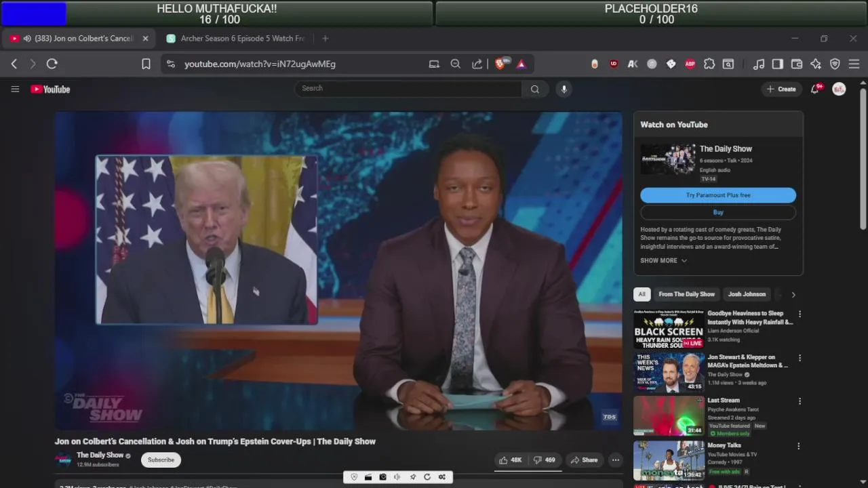The width and height of the screenshot is (868, 488).
Task: Open The Daily Show thumbnail in Watch panel
Action: click(x=668, y=159)
